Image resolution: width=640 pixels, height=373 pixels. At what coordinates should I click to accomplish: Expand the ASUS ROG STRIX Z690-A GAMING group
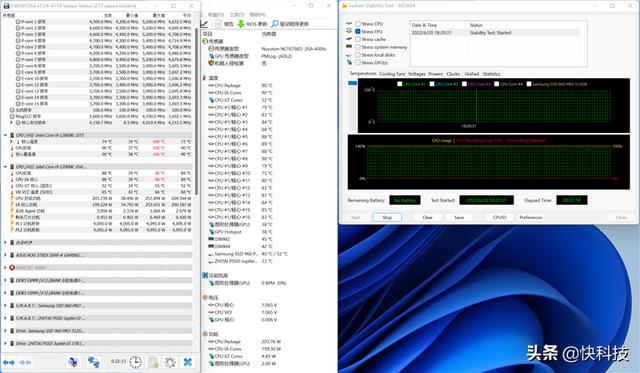(x=5, y=255)
